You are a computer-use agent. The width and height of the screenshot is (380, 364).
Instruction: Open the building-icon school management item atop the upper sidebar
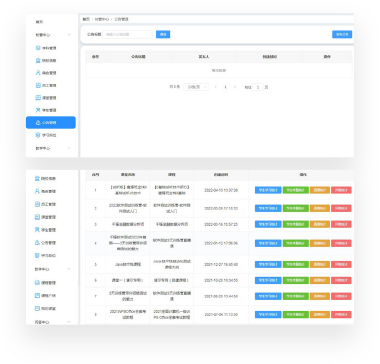click(x=46, y=48)
